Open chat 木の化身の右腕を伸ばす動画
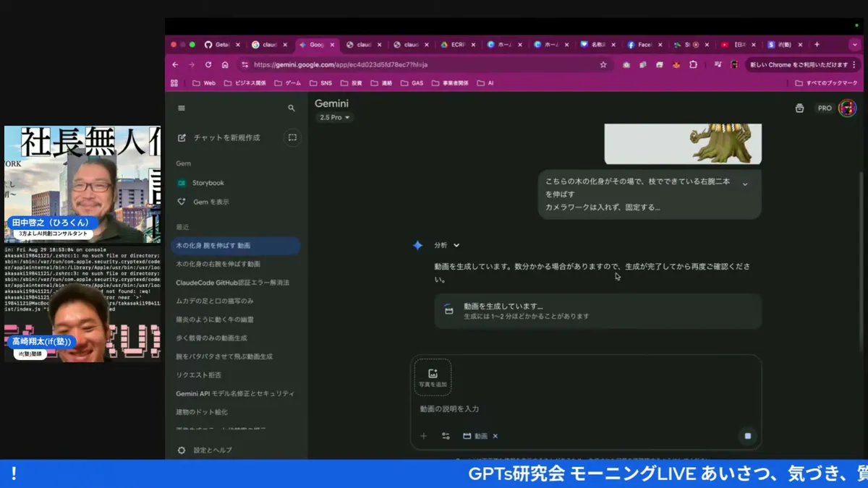Screen dimensions: 868x488 236,264
